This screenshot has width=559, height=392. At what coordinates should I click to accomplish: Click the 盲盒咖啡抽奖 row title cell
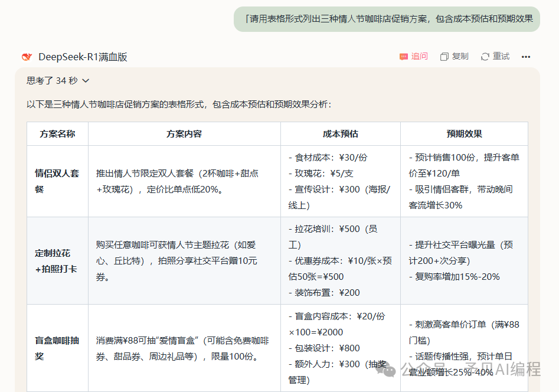click(57, 348)
